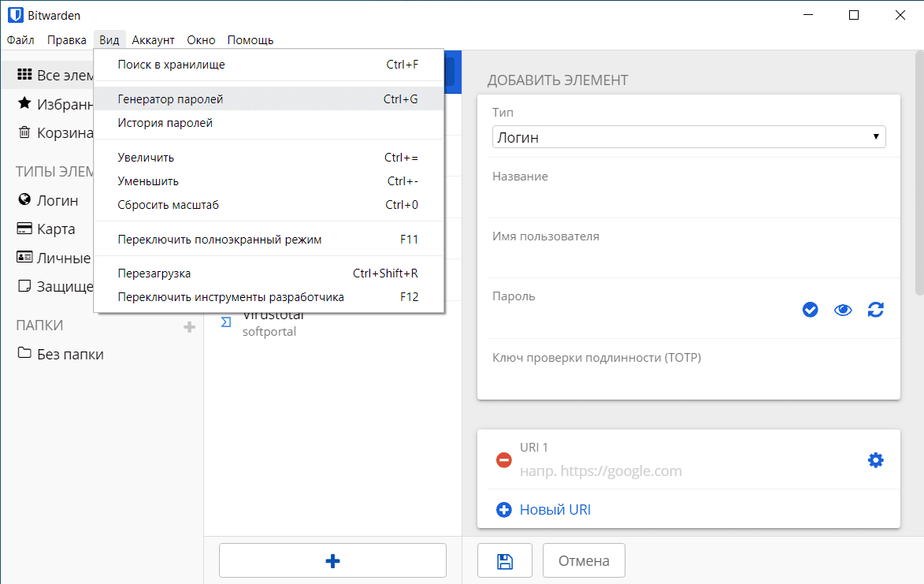This screenshot has width=924, height=584.
Task: Generate a password with the refresh arrows icon
Action: pos(876,310)
